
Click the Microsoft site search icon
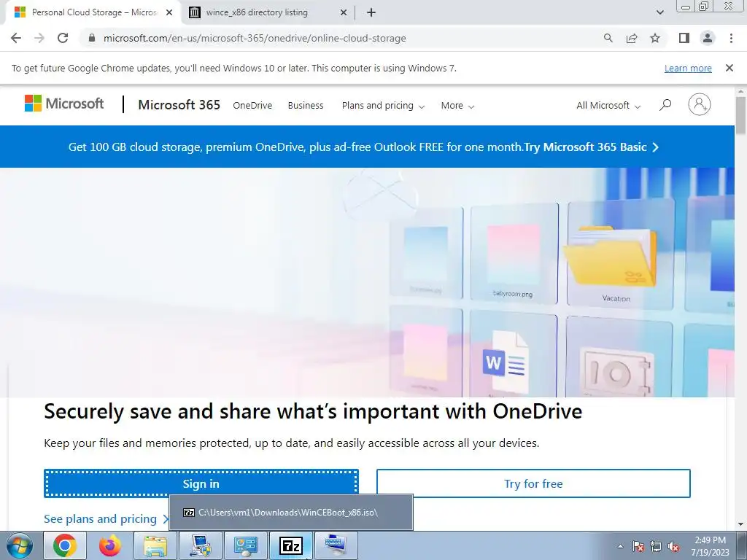coord(665,105)
